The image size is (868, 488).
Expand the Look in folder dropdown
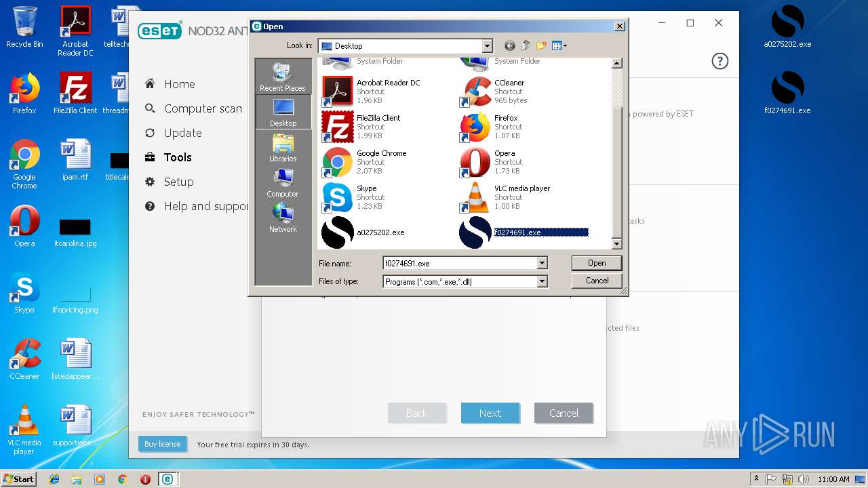tap(487, 46)
